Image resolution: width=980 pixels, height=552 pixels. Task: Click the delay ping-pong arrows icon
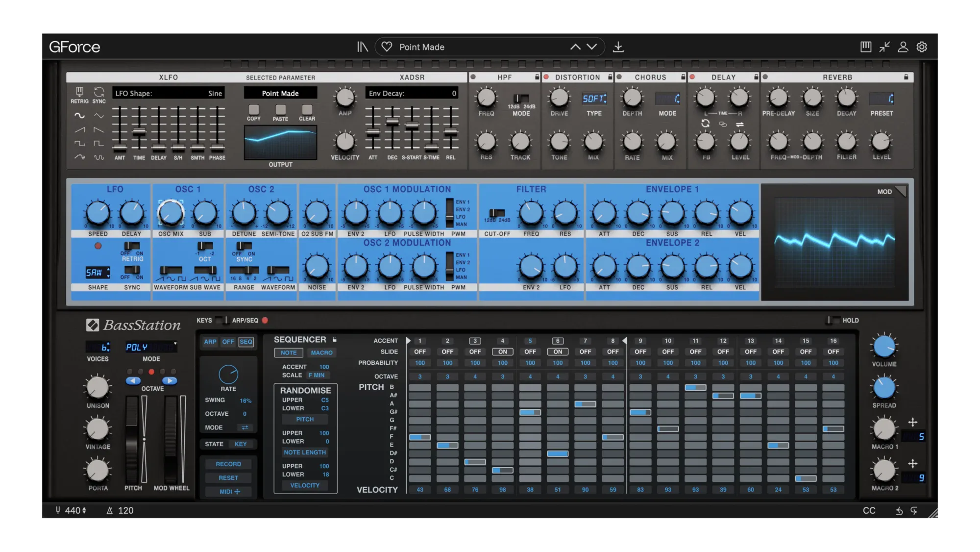[x=740, y=124]
